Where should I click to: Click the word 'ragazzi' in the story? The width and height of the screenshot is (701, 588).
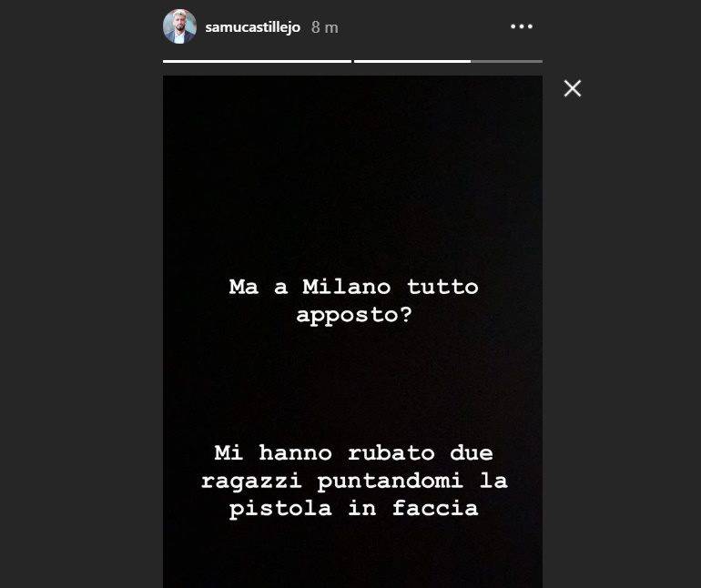point(250,482)
